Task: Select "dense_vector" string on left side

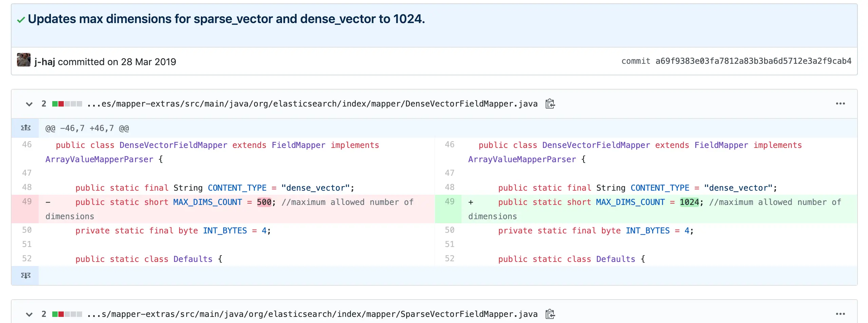Action: (315, 188)
